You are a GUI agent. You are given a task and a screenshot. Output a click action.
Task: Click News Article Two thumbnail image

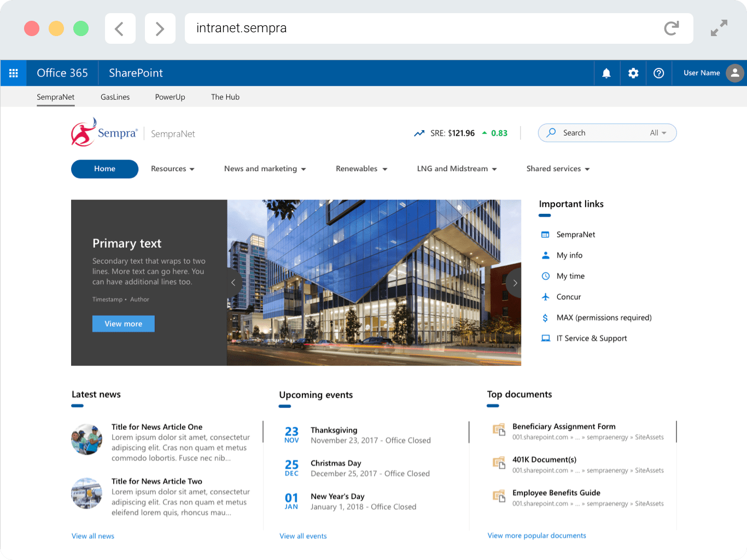click(x=87, y=494)
